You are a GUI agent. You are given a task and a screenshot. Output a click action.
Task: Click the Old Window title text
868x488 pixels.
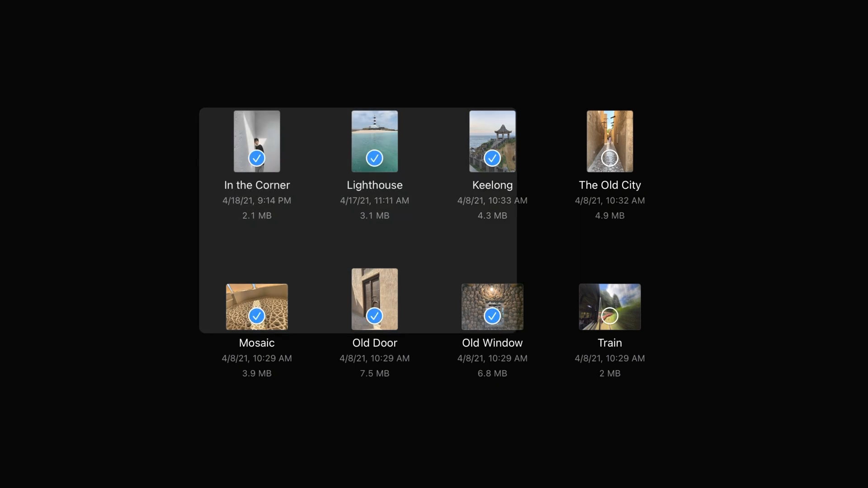click(x=492, y=343)
